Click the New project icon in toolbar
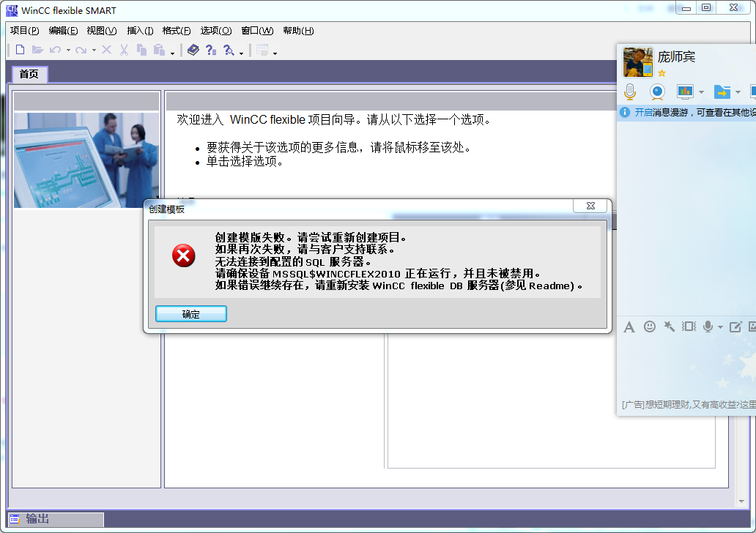The height and width of the screenshot is (533, 756). pyautogui.click(x=21, y=50)
